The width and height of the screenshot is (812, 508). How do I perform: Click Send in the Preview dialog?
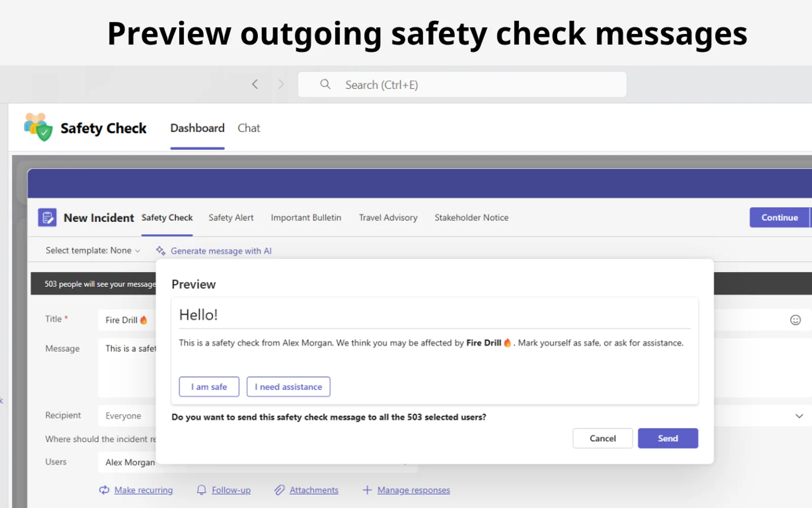pyautogui.click(x=668, y=438)
